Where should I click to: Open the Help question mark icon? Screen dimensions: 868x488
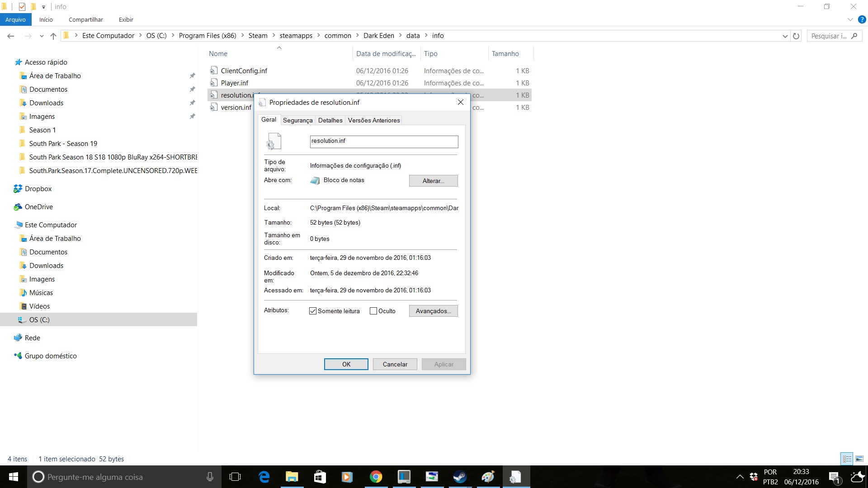point(862,19)
